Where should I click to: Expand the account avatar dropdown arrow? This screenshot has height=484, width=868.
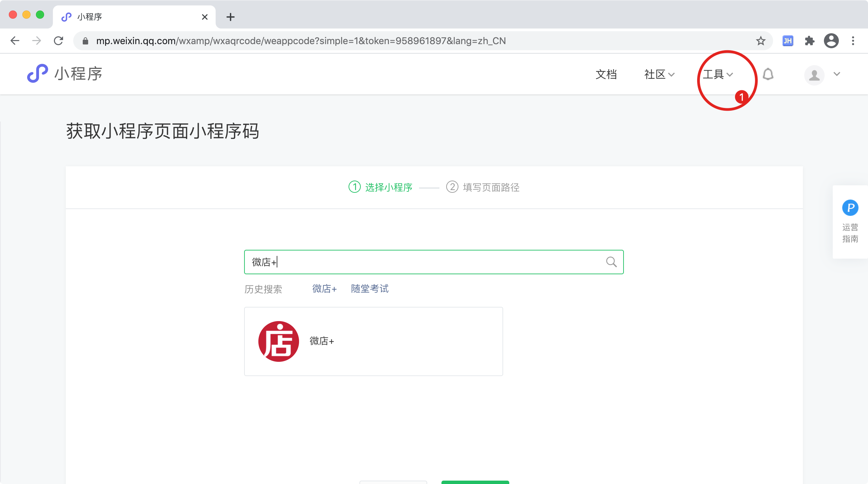837,74
